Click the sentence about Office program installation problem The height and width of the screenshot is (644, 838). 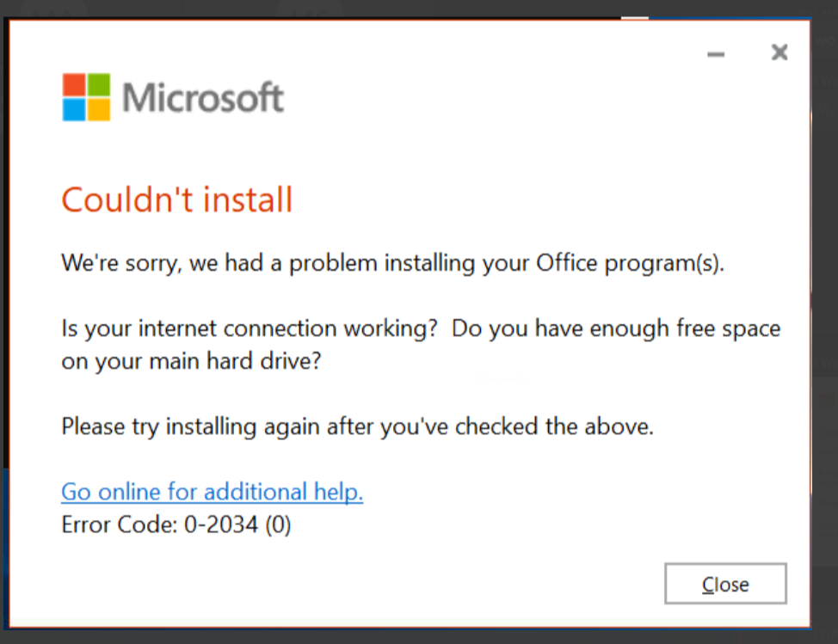[x=391, y=262]
